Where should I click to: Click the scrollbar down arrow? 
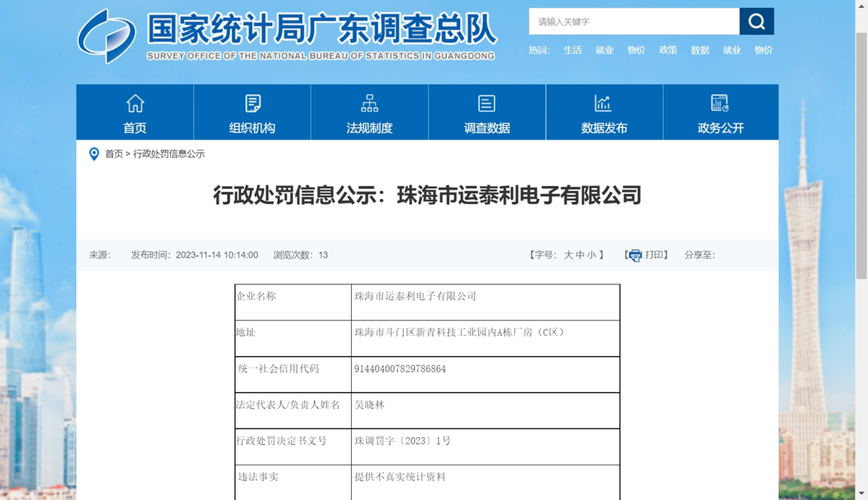(861, 493)
